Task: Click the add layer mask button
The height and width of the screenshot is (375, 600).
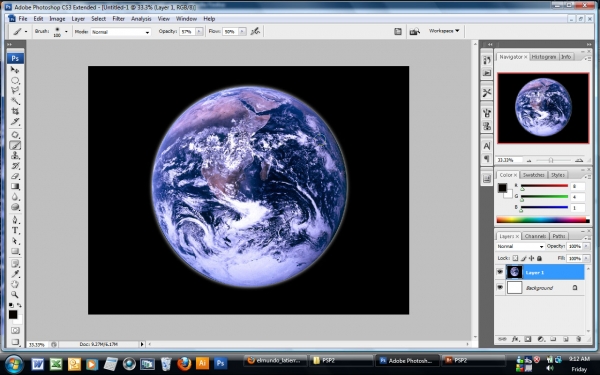Action: [528, 339]
